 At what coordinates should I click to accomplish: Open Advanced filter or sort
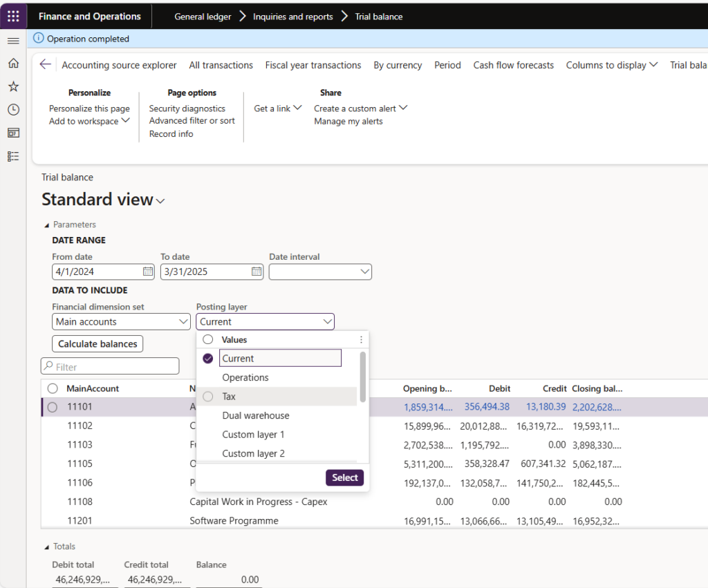pyautogui.click(x=192, y=120)
